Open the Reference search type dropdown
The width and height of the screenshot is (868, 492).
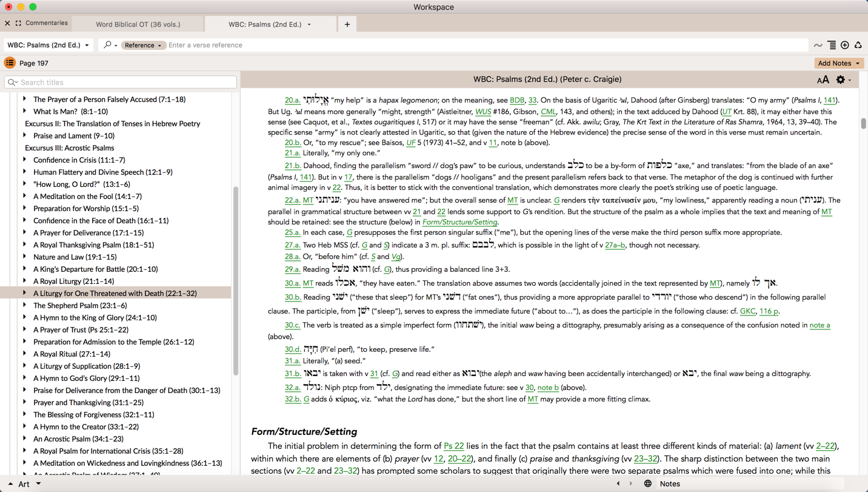(142, 45)
